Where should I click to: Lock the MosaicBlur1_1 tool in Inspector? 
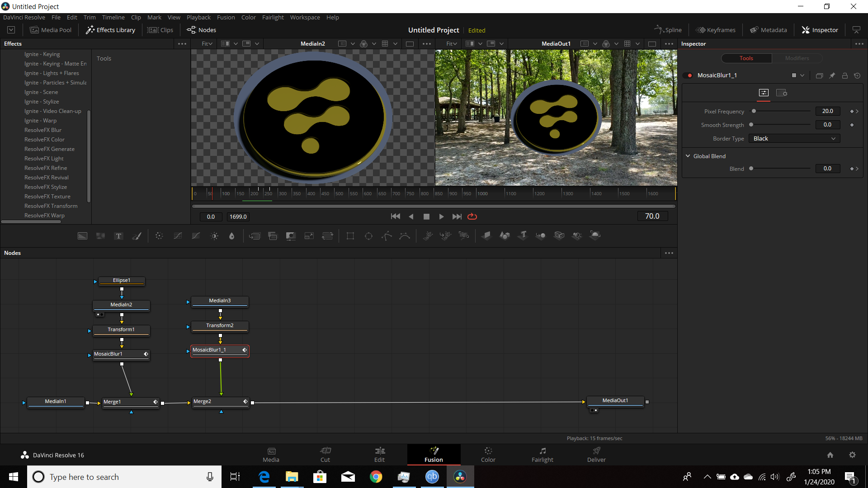tap(844, 75)
